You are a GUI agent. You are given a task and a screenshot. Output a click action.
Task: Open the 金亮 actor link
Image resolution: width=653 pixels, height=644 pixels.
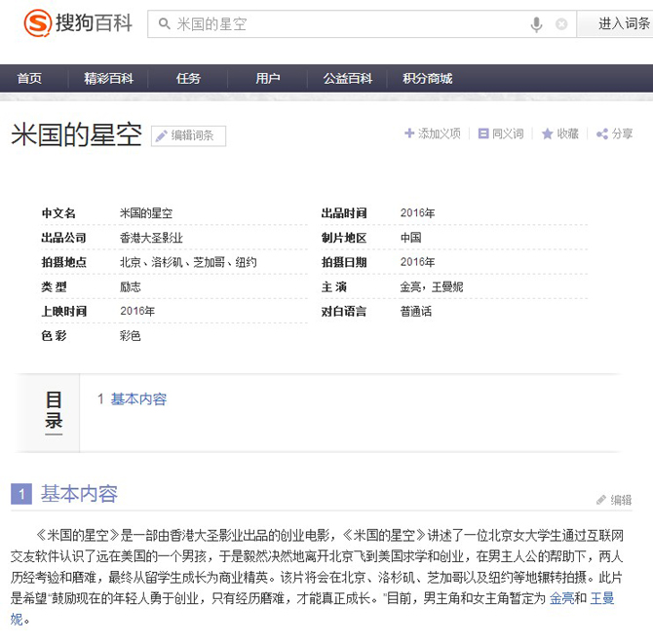tap(560, 598)
